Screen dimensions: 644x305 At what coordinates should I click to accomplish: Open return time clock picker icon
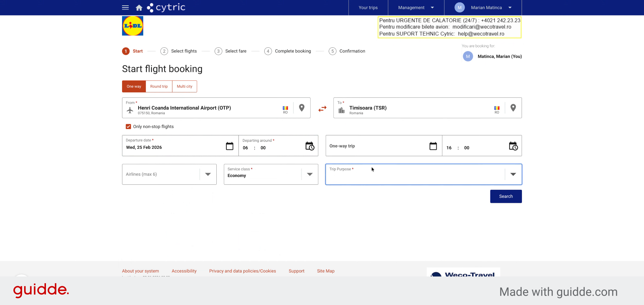[514, 146]
